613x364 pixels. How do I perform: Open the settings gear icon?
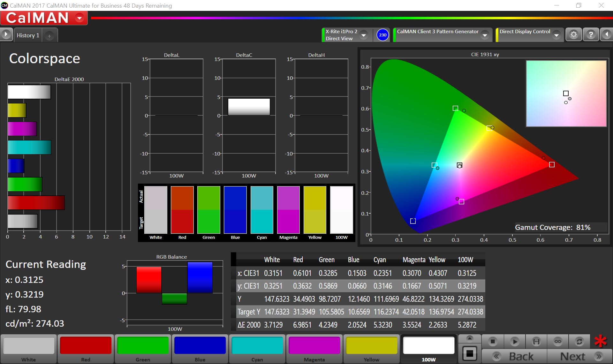(x=573, y=34)
